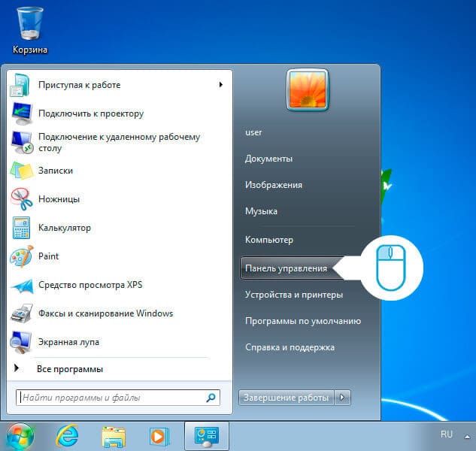The width and height of the screenshot is (476, 451).
Task: Click the Calculator icon
Action: pos(21,228)
